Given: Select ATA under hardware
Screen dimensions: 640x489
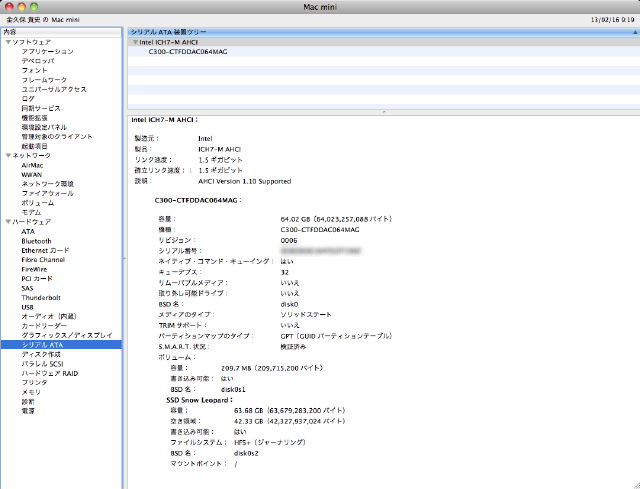Looking at the screenshot, I should pos(28,231).
